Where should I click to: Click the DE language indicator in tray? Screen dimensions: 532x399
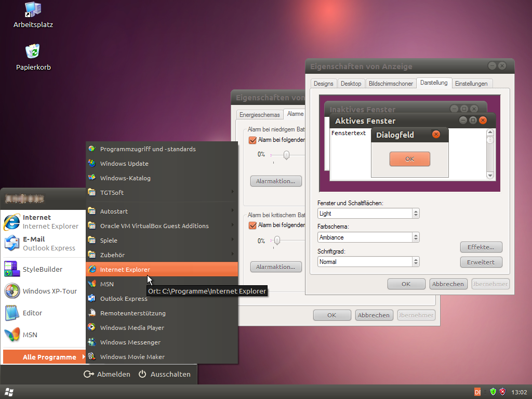point(477,392)
